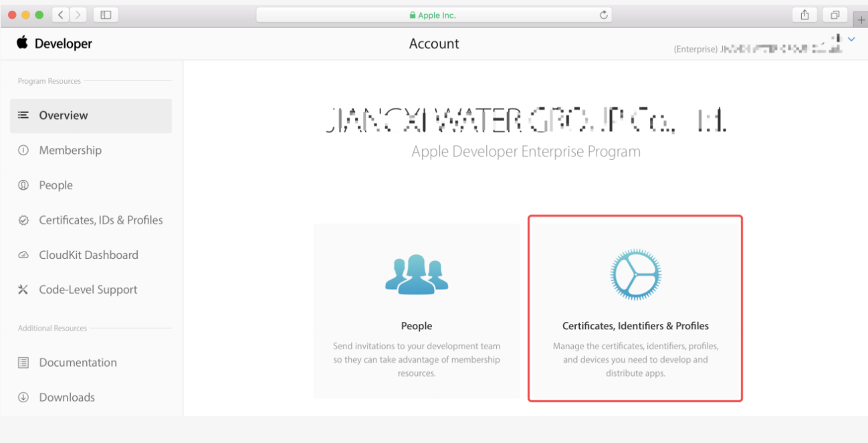Open the Safari Share button
The width and height of the screenshot is (868, 443).
pos(804,15)
